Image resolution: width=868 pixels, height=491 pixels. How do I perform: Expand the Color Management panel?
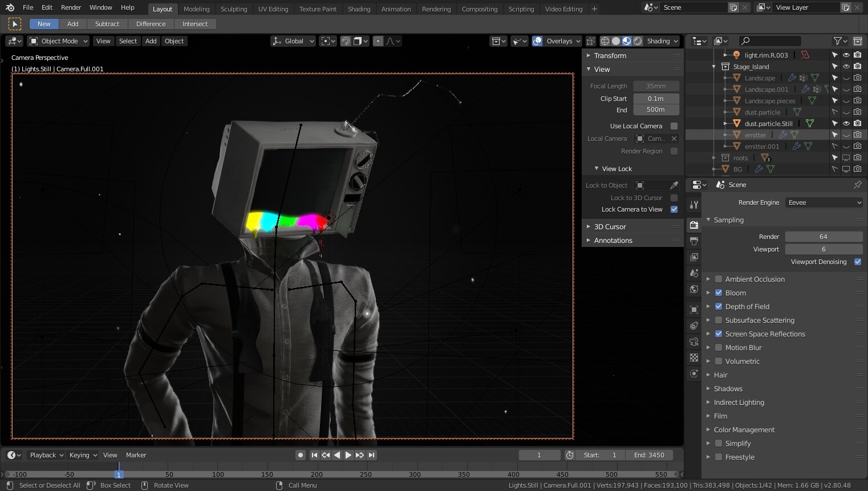[x=744, y=429]
